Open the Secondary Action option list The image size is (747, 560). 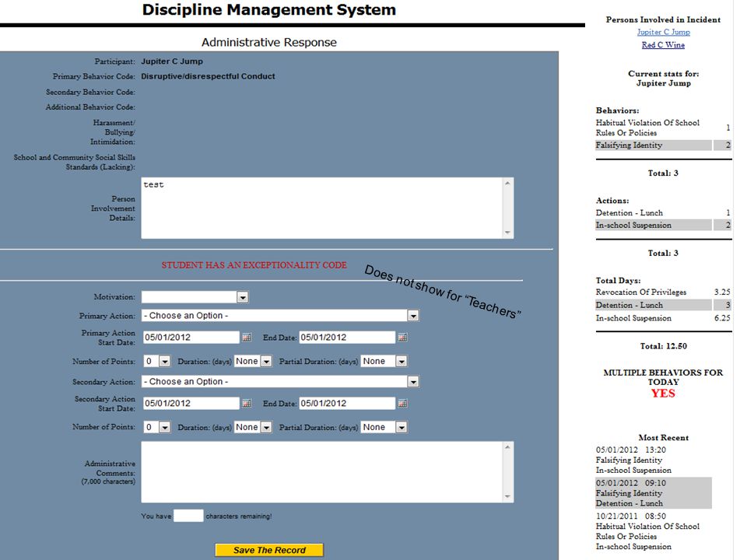click(413, 382)
